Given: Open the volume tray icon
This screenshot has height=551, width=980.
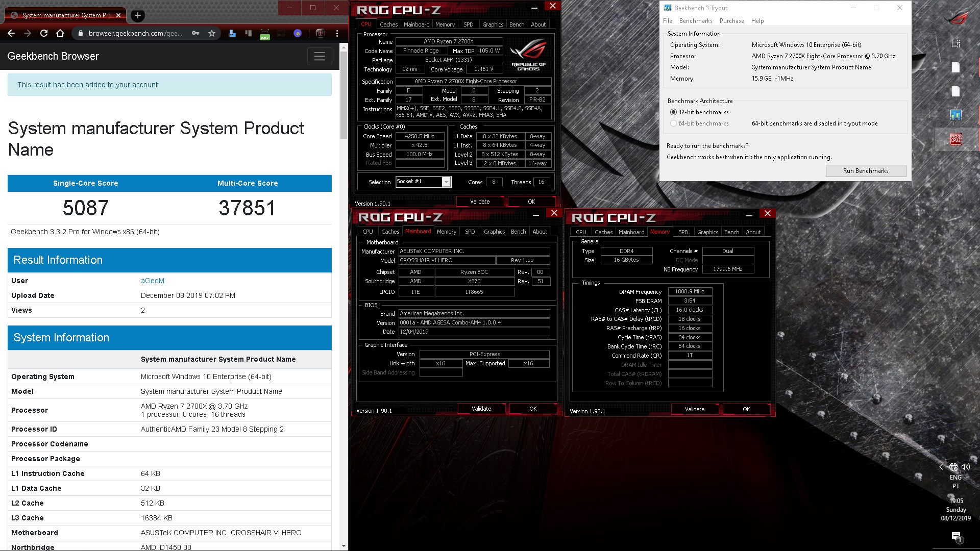Looking at the screenshot, I should [965, 467].
